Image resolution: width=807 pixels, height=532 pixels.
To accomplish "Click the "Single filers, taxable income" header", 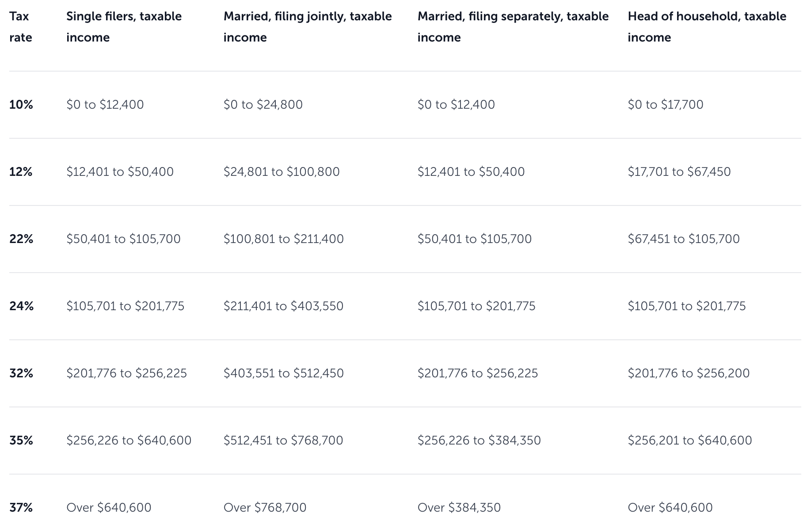I will tap(124, 27).
